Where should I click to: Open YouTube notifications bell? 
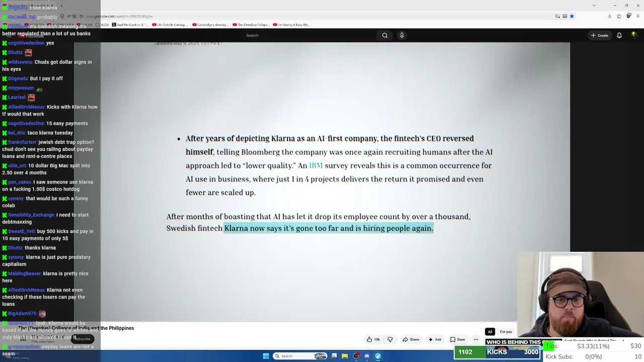point(619,35)
